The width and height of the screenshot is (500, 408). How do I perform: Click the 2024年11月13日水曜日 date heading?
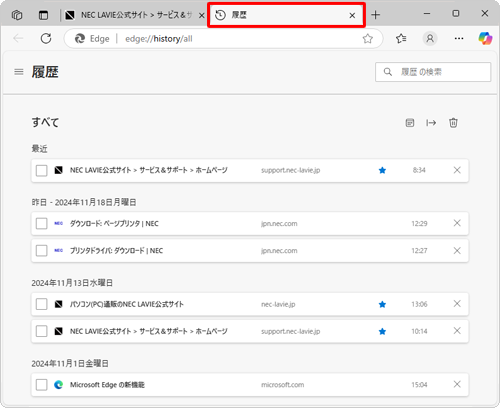[72, 283]
